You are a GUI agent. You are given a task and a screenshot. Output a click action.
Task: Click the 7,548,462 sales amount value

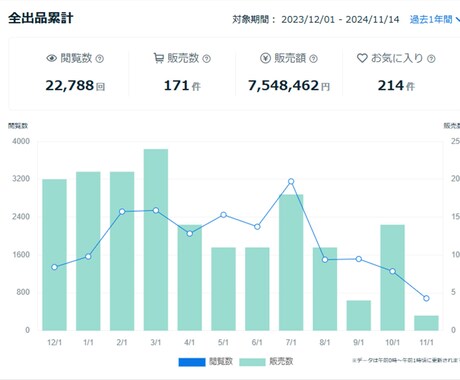pos(283,86)
